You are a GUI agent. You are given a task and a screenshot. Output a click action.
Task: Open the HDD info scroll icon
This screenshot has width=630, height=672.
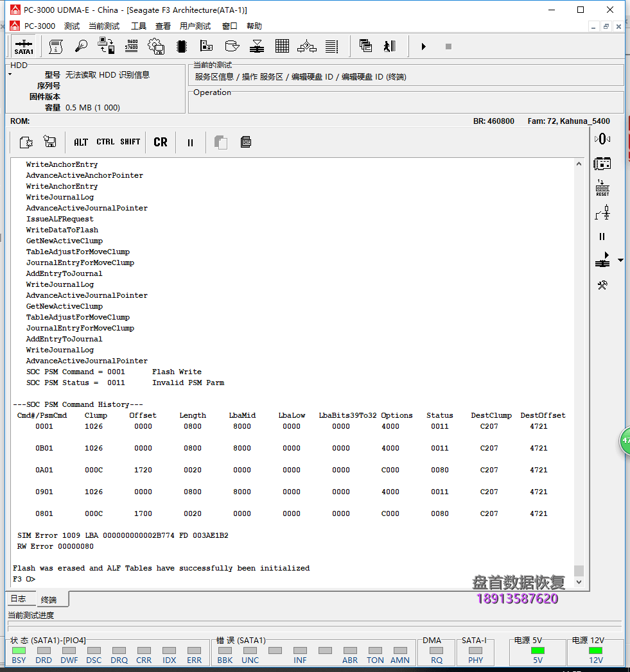56,46
